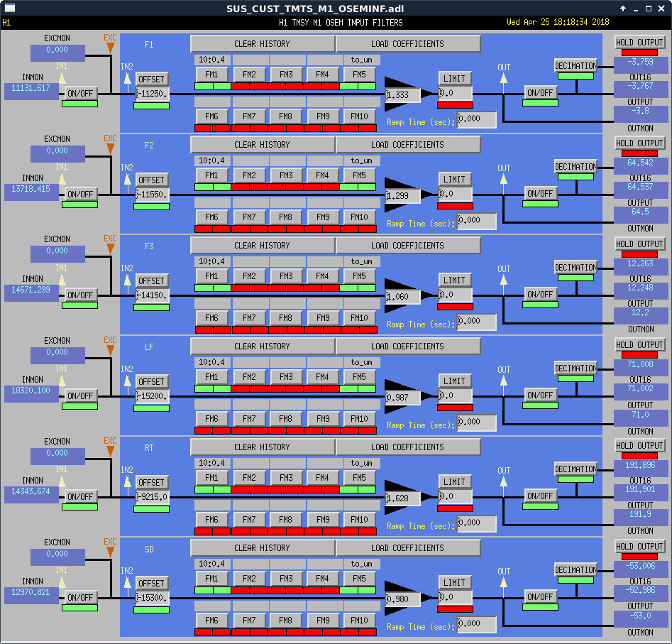Click the RT Ramp Time input field

click(x=477, y=523)
